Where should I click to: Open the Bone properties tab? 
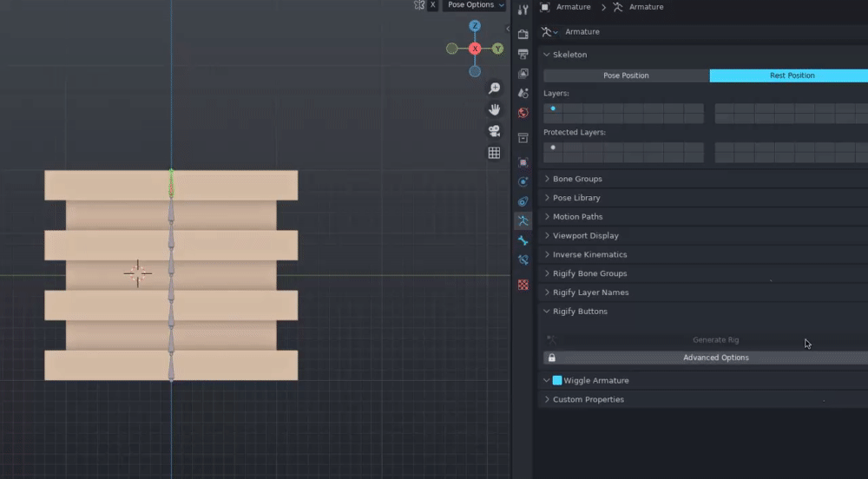point(523,240)
